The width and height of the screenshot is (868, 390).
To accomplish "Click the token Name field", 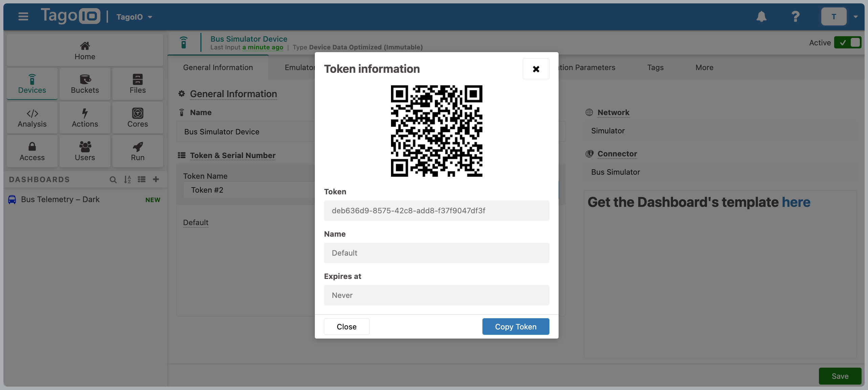I will [x=436, y=253].
